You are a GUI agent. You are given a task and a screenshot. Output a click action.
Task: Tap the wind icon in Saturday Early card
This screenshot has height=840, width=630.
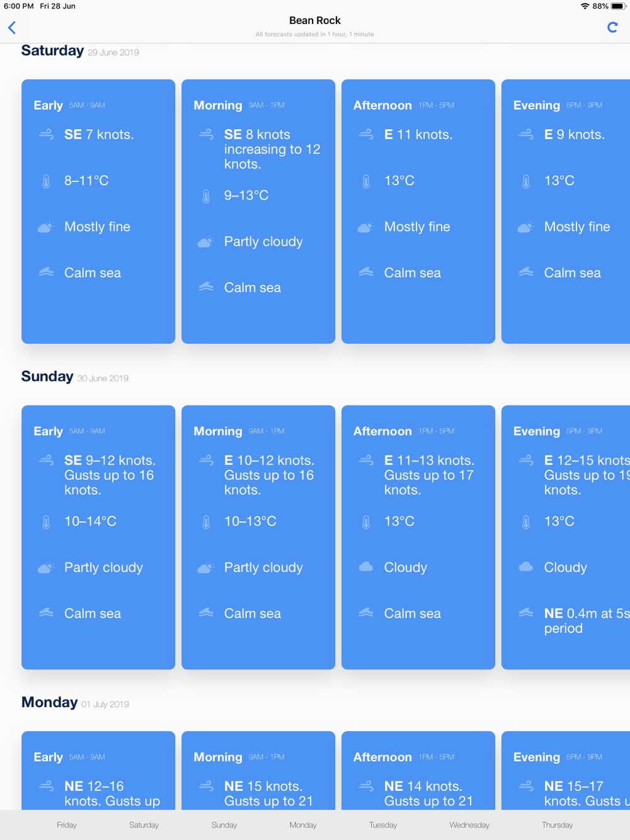click(x=46, y=134)
